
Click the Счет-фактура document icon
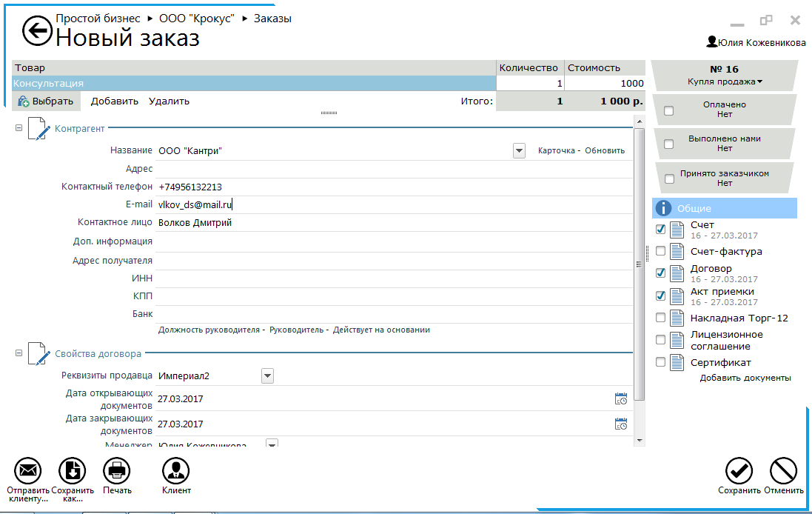click(677, 251)
